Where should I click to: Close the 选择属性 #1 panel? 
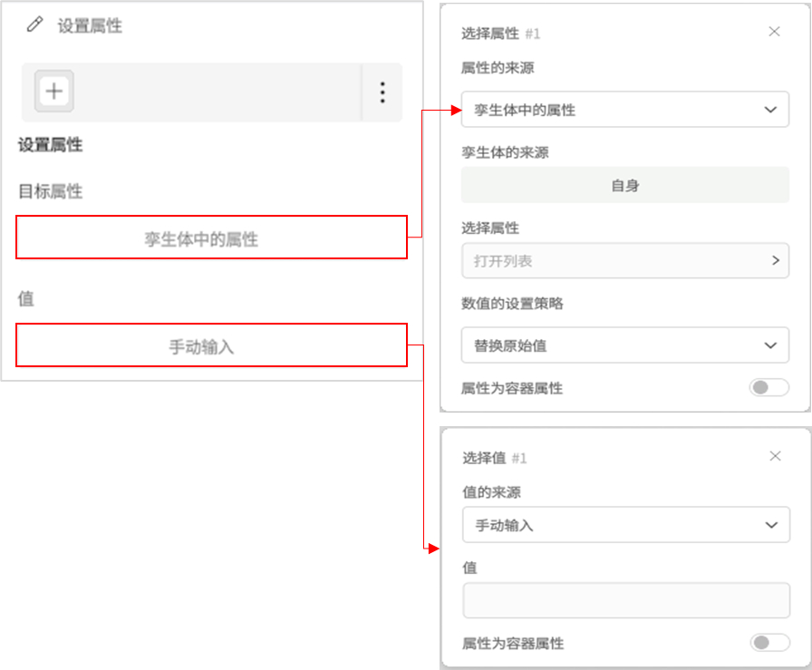tap(774, 32)
